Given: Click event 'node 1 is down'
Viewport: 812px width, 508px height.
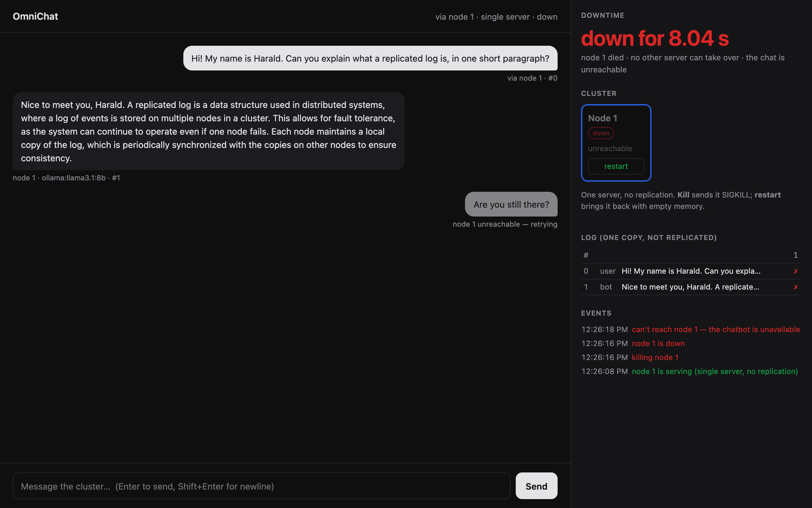Looking at the screenshot, I should (658, 343).
